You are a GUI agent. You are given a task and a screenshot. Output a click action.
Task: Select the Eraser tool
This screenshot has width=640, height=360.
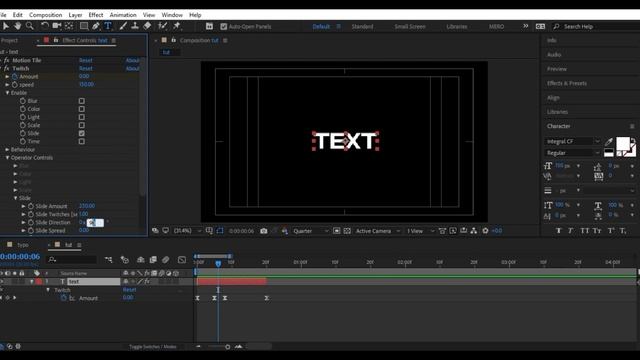pyautogui.click(x=147, y=26)
